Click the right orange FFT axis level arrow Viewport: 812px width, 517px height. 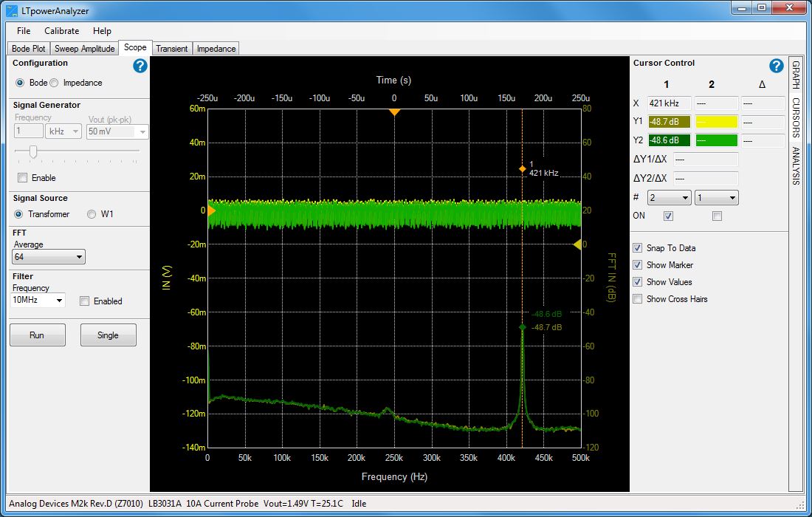(x=577, y=244)
